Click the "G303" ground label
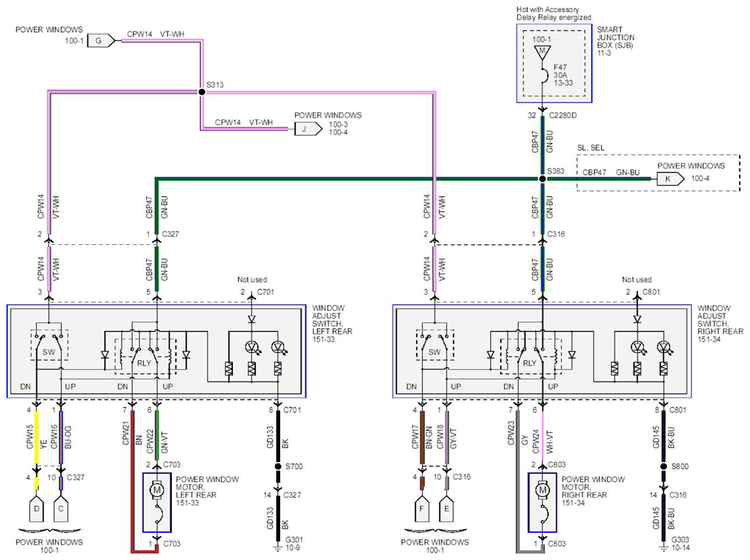Image resolution: width=750 pixels, height=560 pixels. click(x=681, y=539)
